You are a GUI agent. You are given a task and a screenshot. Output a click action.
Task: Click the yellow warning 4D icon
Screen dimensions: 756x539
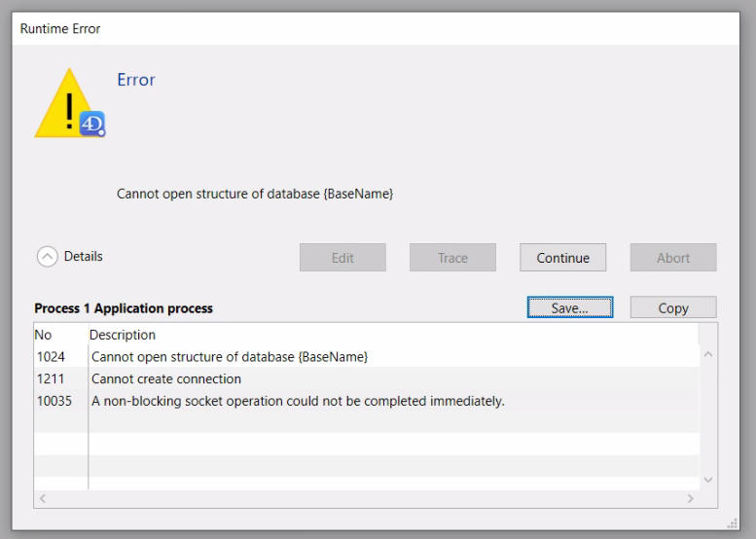[x=68, y=103]
